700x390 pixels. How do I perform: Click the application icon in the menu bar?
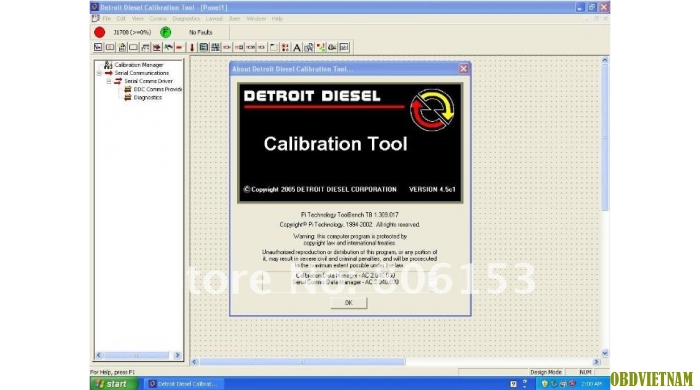coord(95,19)
